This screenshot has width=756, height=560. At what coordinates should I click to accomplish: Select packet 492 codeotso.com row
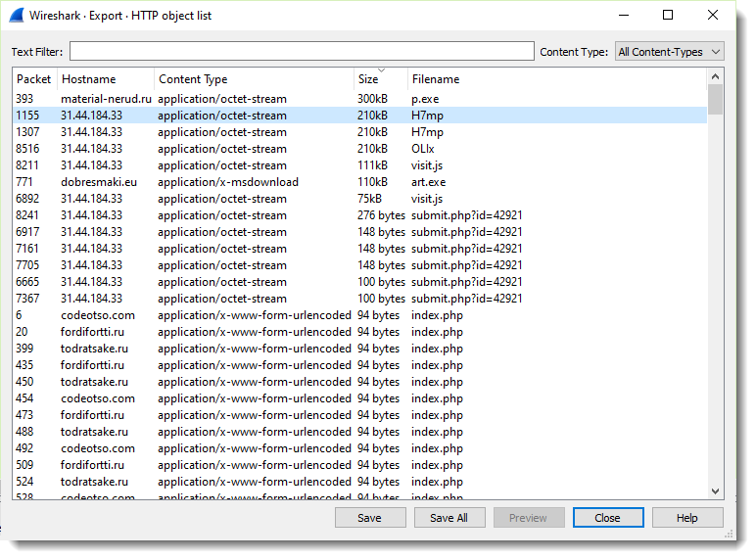[x=359, y=448]
